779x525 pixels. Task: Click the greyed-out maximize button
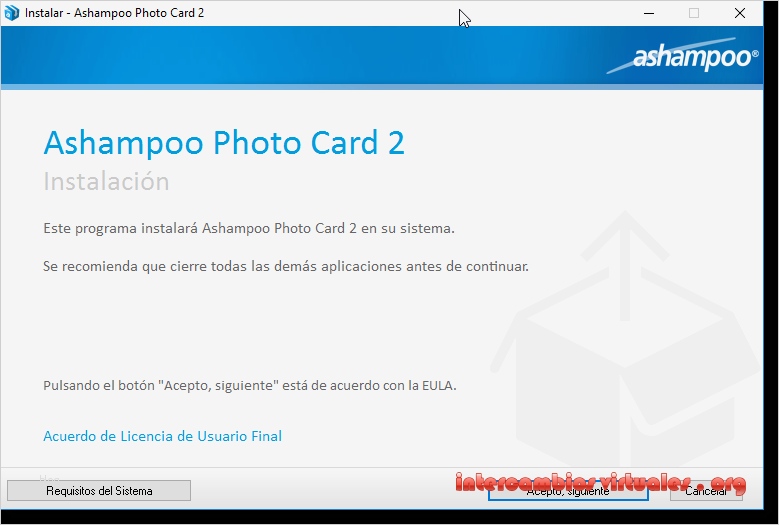(694, 13)
